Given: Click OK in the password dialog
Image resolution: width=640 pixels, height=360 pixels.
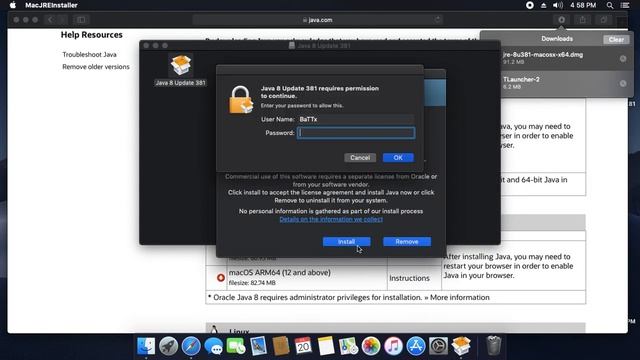Looking at the screenshot, I should pos(398,158).
